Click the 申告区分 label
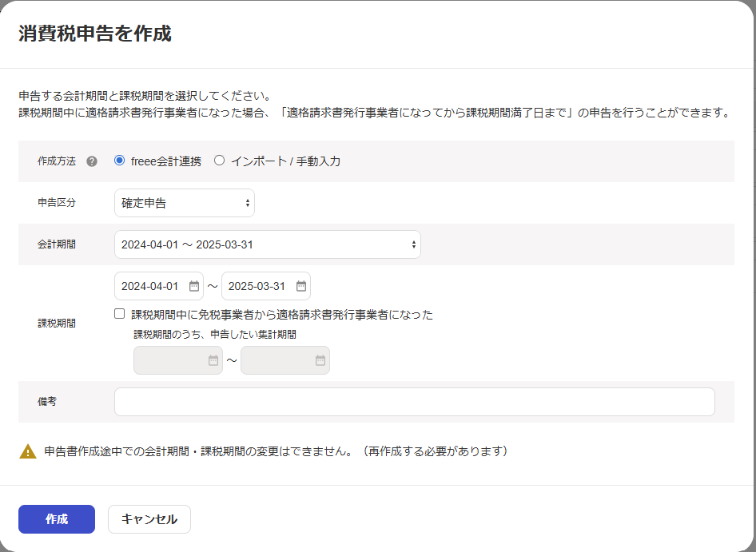Viewport: 756px width, 552px height. pyautogui.click(x=57, y=202)
